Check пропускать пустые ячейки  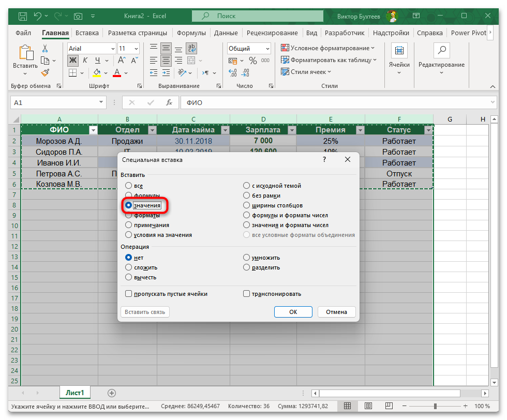pyautogui.click(x=127, y=293)
